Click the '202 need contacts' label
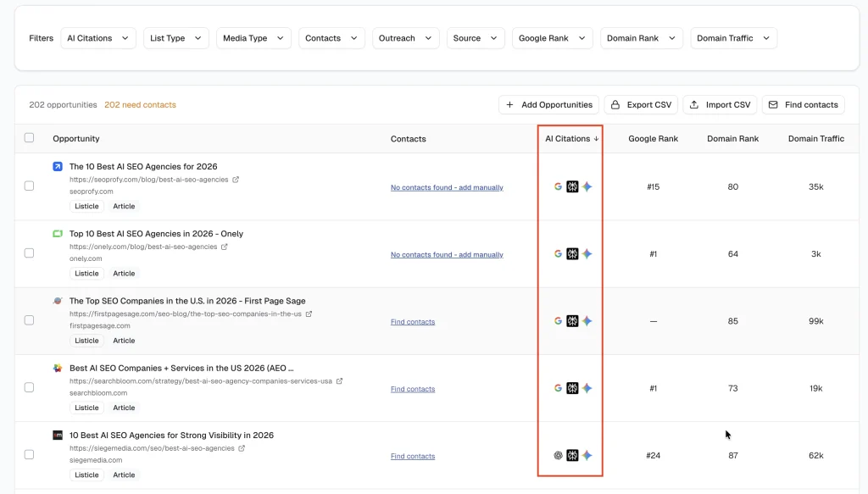Screen dimensions: 868x494 140,104
